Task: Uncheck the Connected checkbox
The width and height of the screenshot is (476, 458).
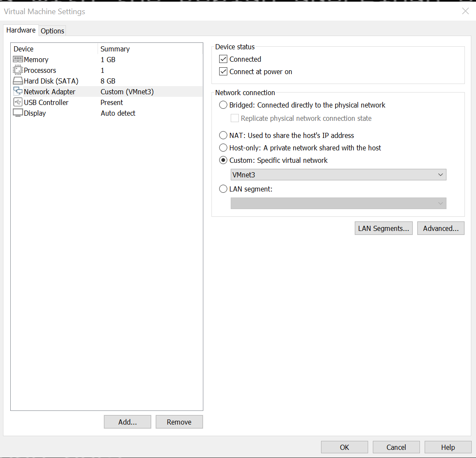Action: [223, 59]
